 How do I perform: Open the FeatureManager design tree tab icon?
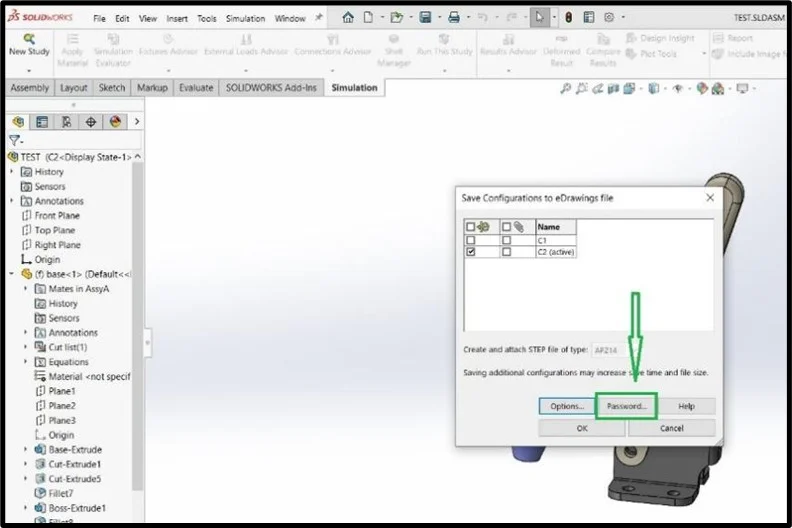tap(19, 122)
